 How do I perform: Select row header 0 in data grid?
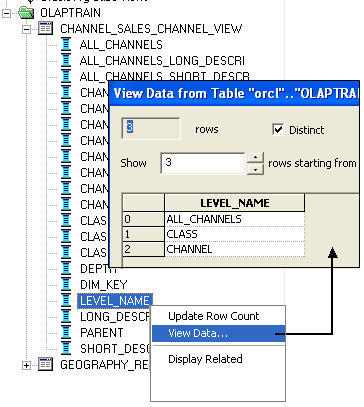pyautogui.click(x=143, y=219)
